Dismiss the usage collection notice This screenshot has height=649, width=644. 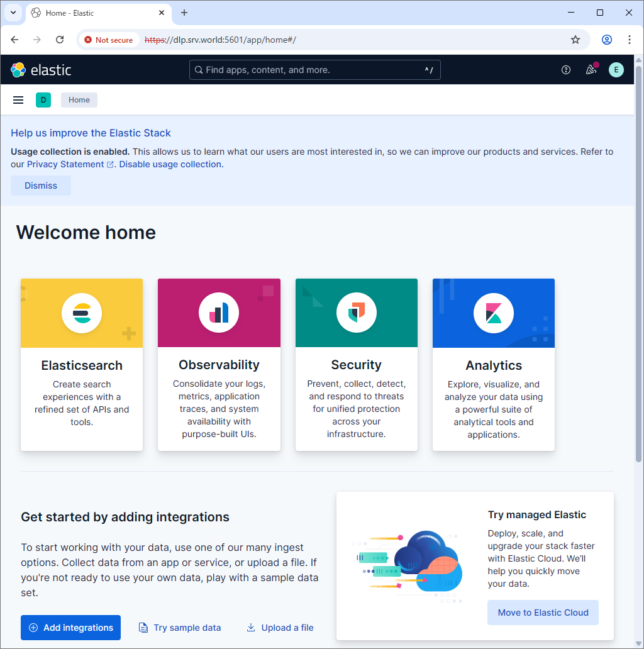click(x=41, y=186)
